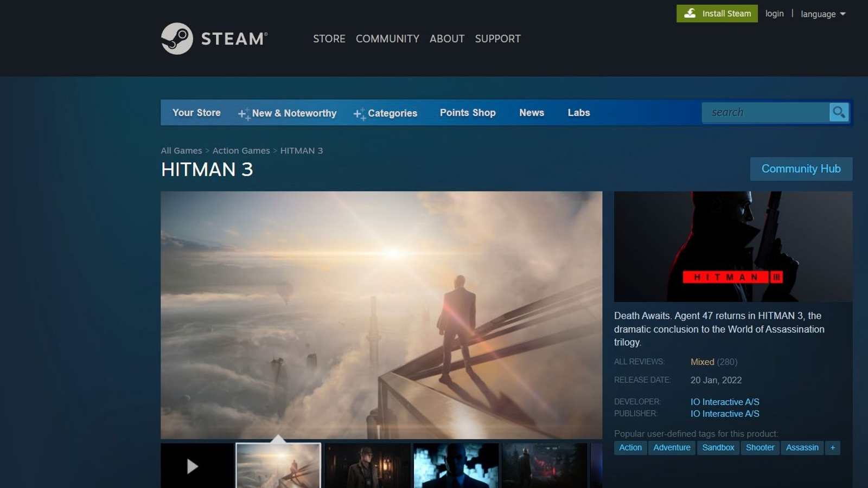Select the Shooter tag
This screenshot has height=488, width=868.
[759, 447]
